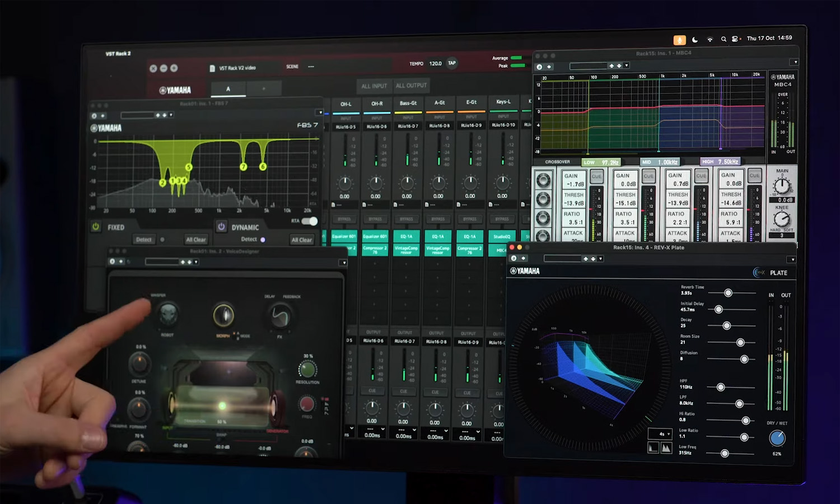Viewport: 840px width, 504px height.
Task: Switch to rack tab A
Action: coord(228,88)
